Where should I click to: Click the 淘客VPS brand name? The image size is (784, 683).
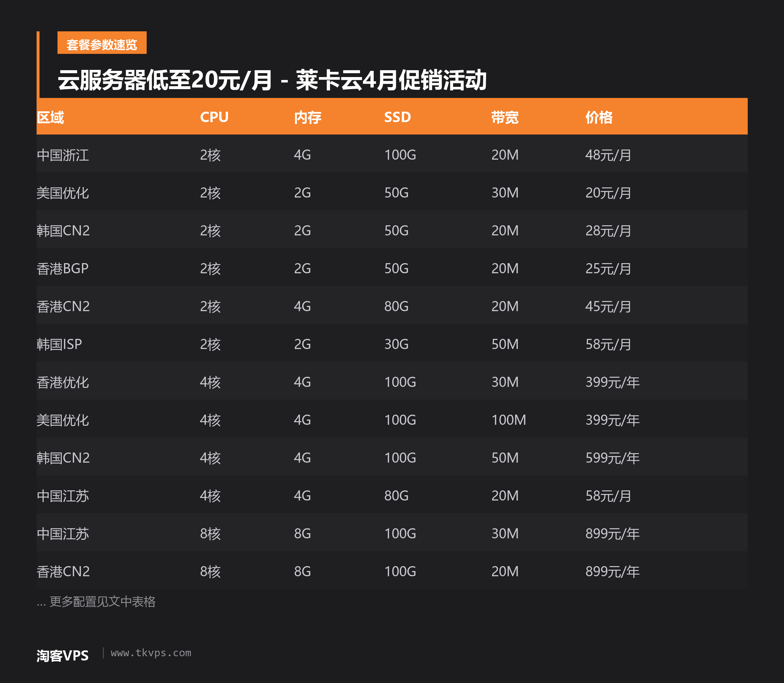[x=62, y=656]
